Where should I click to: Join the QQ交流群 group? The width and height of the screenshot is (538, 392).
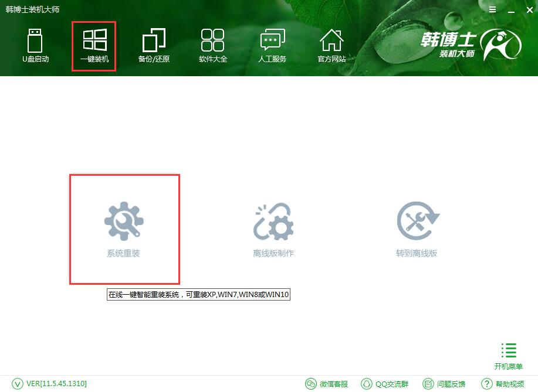tap(385, 384)
